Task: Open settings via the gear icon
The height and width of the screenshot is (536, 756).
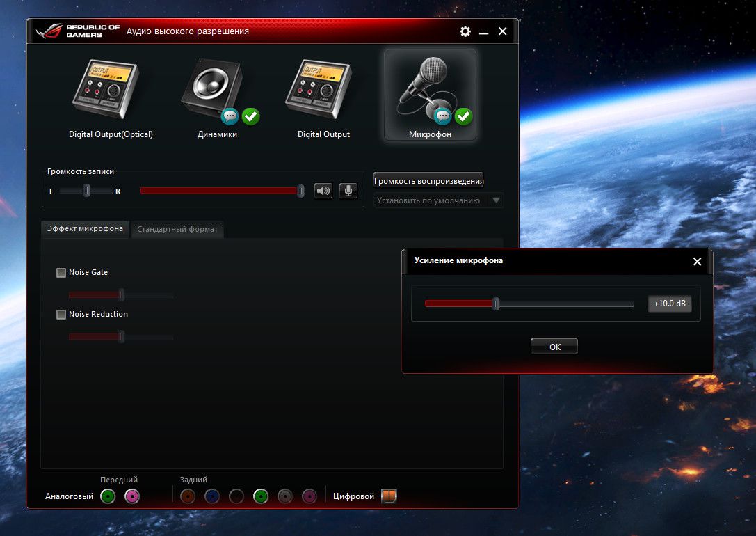Action: tap(465, 31)
